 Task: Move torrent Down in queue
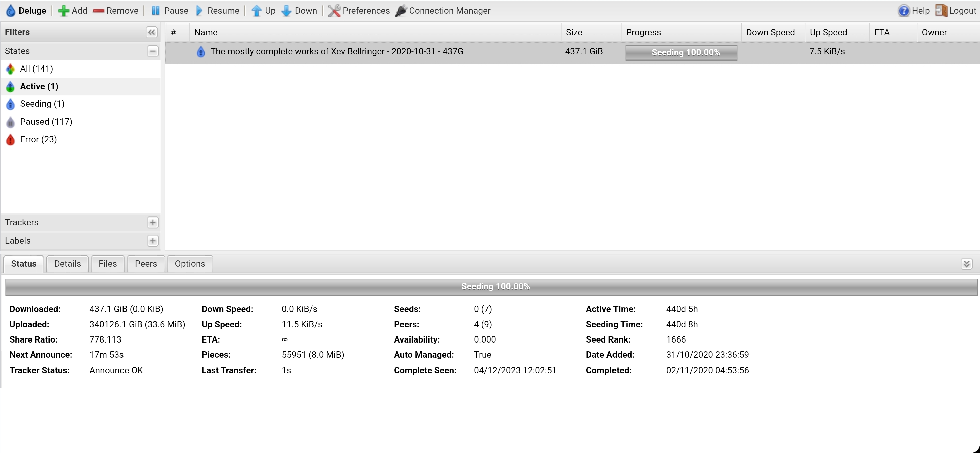(x=299, y=11)
